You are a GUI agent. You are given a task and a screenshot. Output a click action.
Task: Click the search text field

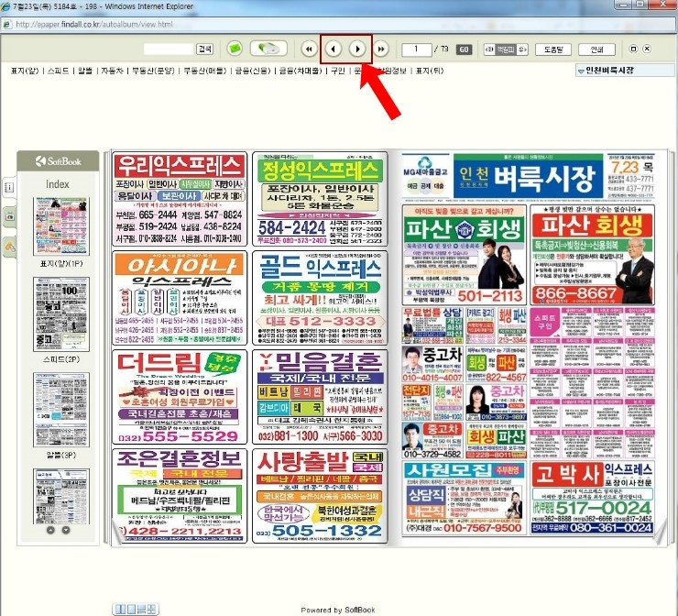pos(169,49)
